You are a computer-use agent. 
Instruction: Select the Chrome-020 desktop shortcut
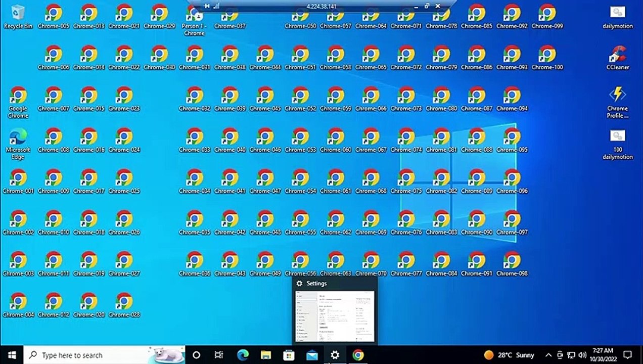[89, 305]
